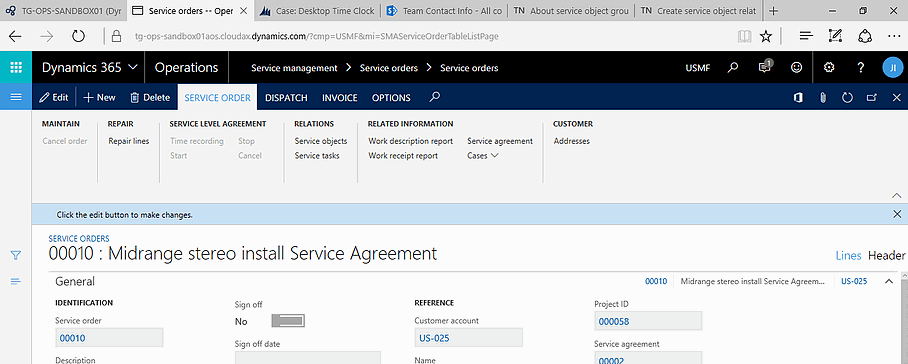
Task: Open form in new window icon
Action: [x=872, y=98]
